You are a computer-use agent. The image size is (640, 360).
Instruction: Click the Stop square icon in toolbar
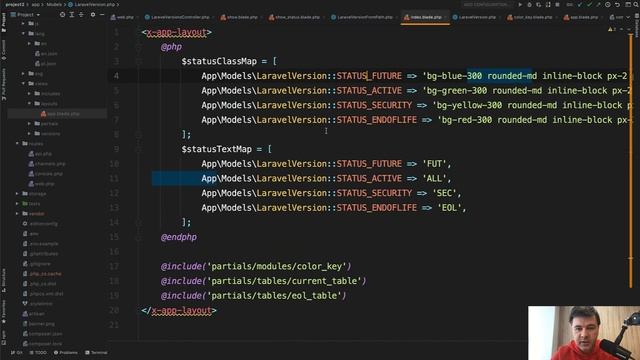pyautogui.click(x=558, y=5)
